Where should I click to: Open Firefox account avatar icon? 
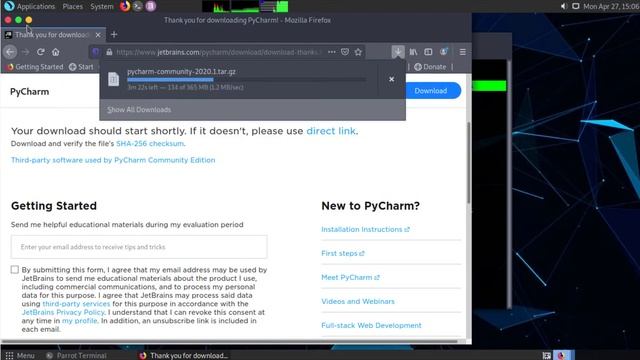click(x=444, y=52)
